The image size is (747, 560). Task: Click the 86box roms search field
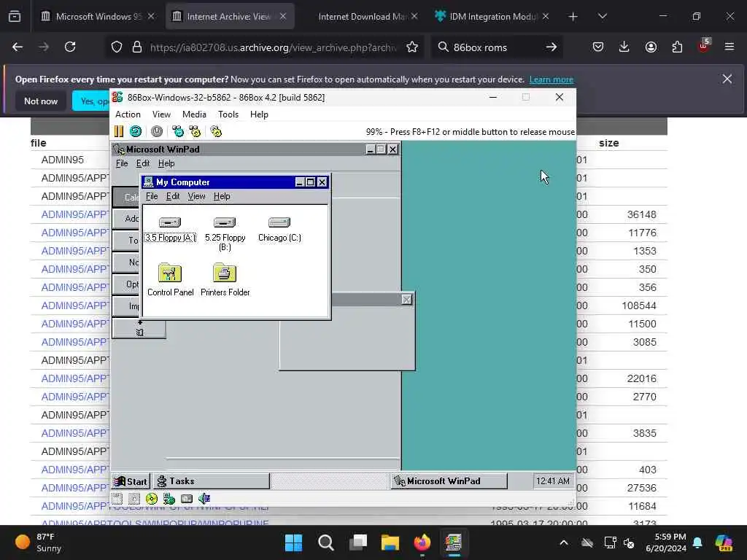[x=497, y=47]
